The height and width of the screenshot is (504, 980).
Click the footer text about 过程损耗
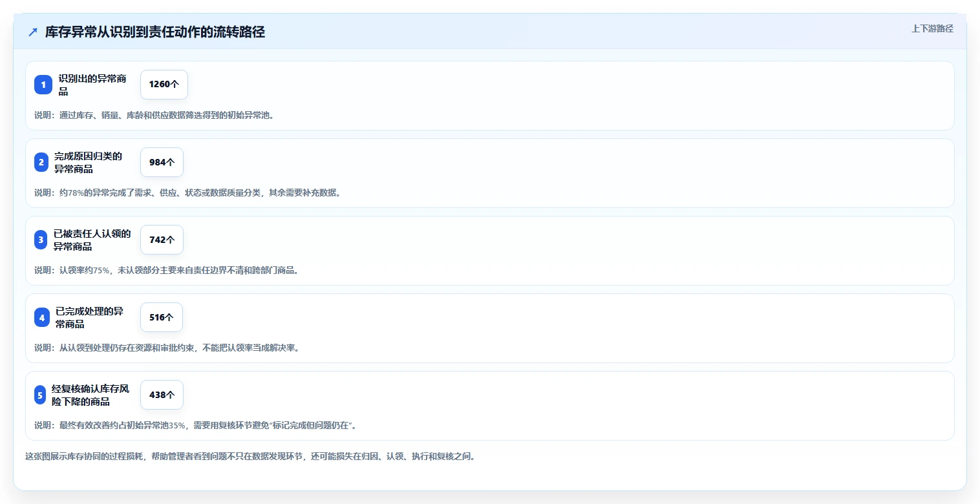251,456
